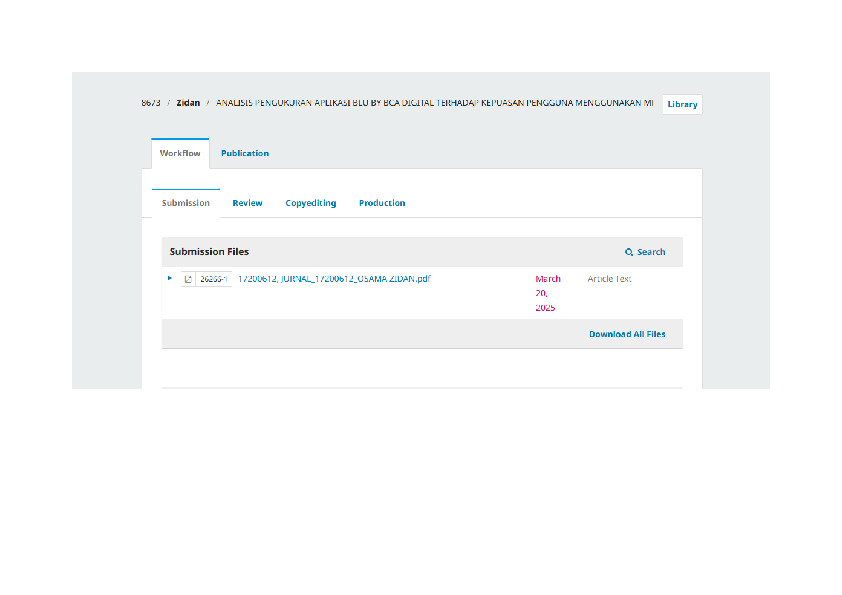Click Download All Files link
The height and width of the screenshot is (595, 842).
coord(627,334)
